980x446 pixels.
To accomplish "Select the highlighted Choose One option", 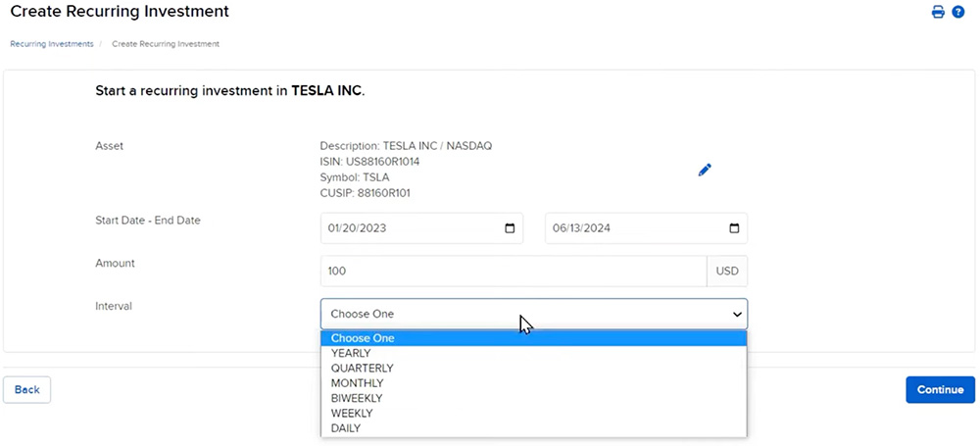I will pos(363,338).
